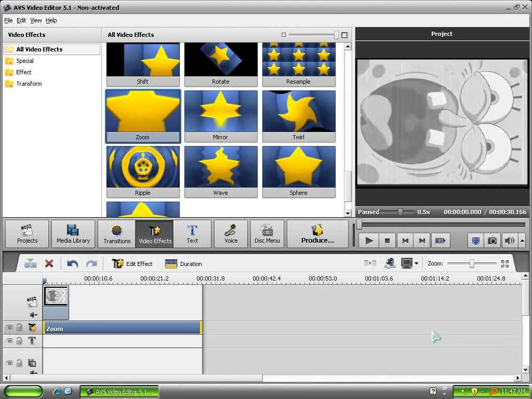Click the red X delete icon
Image resolution: width=532 pixels, height=399 pixels.
tap(49, 263)
